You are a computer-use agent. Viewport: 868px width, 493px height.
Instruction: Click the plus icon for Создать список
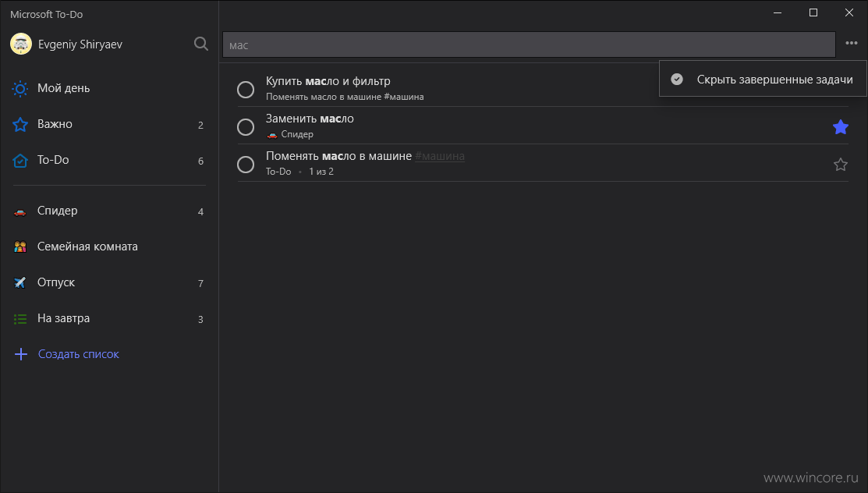(x=20, y=354)
